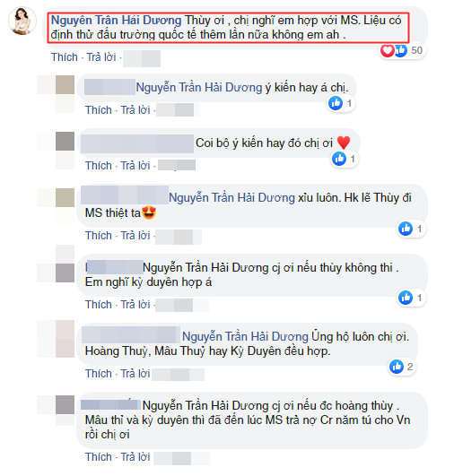
Task: Click the red heart emoji in 'Coi bộ' reply
Action: click(x=344, y=143)
